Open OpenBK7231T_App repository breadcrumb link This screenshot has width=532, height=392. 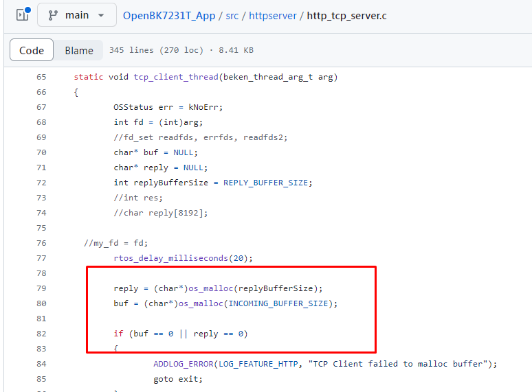(x=169, y=16)
